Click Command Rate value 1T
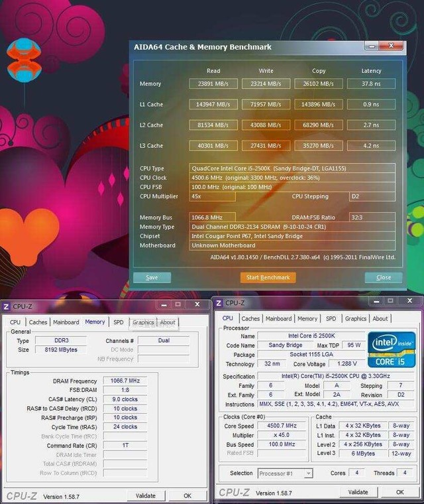424x504 pixels. pyautogui.click(x=125, y=446)
